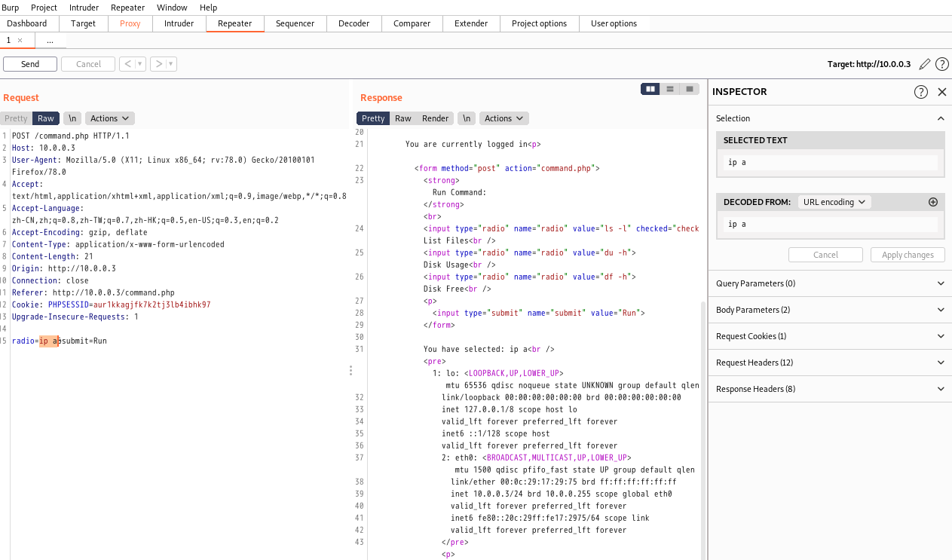
Task: Expand Body Parameters (2) section
Action: click(x=830, y=310)
